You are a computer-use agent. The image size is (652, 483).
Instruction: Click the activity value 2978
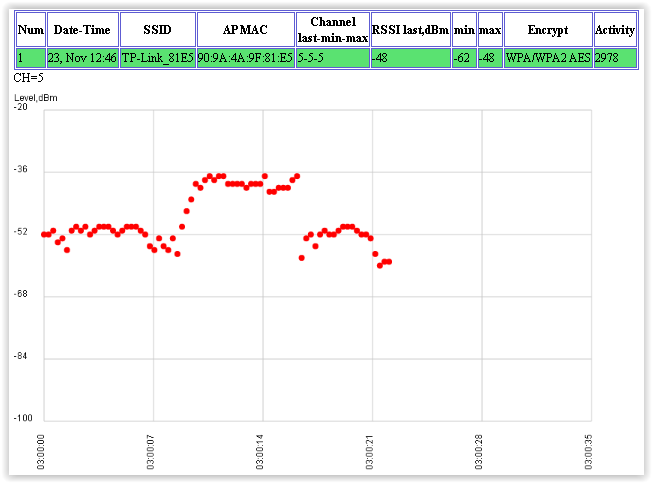[608, 59]
